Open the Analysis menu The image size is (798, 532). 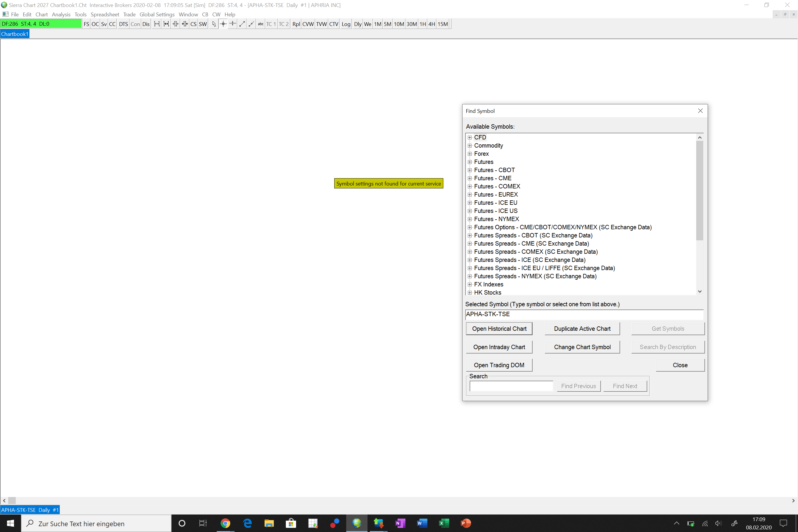pyautogui.click(x=61, y=15)
